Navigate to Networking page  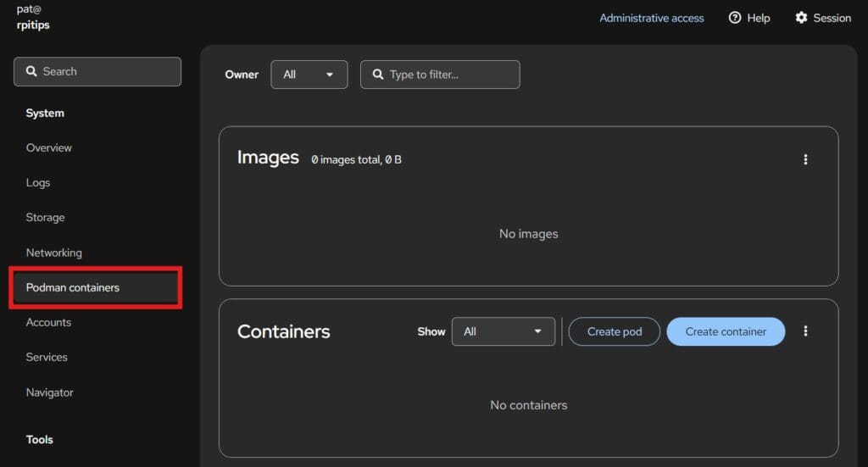point(53,253)
